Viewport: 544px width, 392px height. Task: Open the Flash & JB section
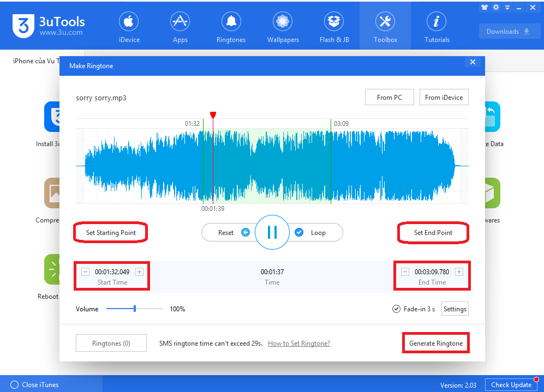coord(334,27)
